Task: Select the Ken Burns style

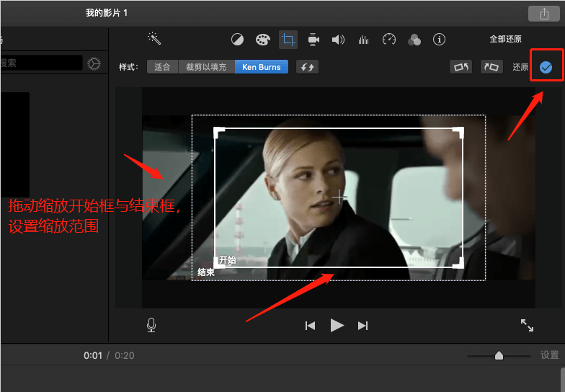Action: 262,67
